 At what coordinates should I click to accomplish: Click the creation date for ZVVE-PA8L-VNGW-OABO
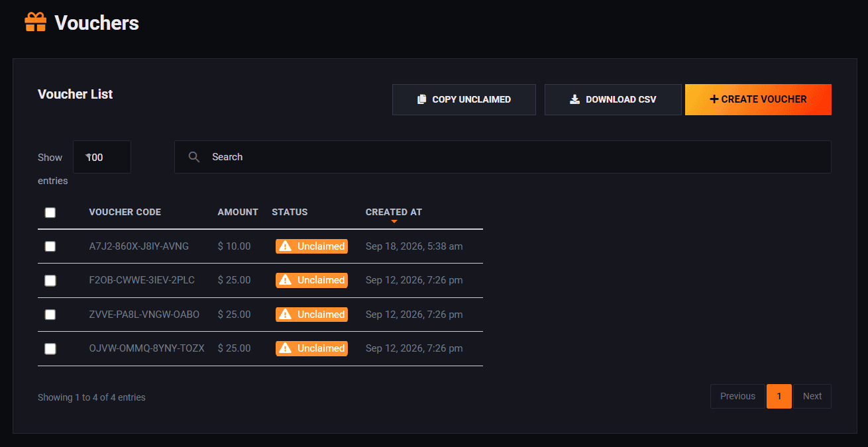point(414,315)
